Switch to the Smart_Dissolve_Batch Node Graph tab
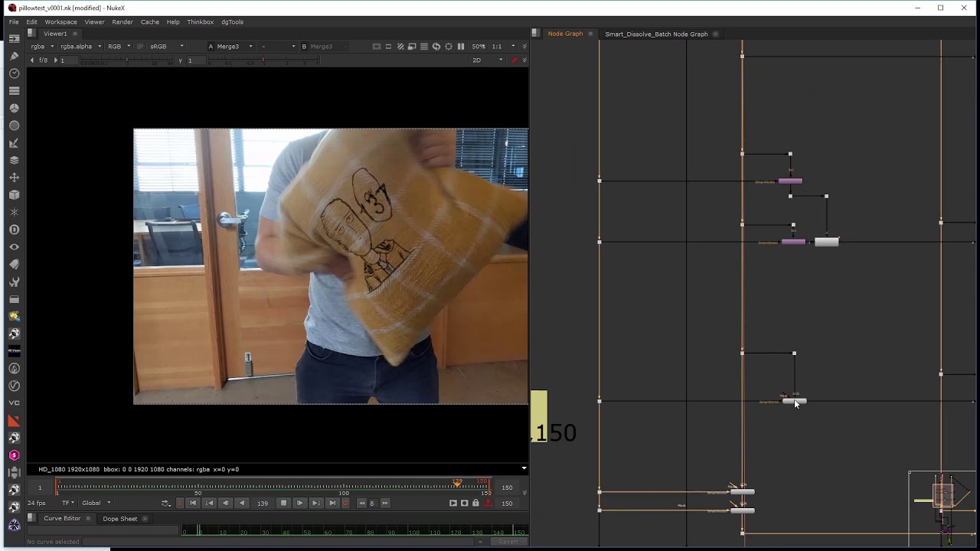This screenshot has height=551, width=980. coord(656,34)
